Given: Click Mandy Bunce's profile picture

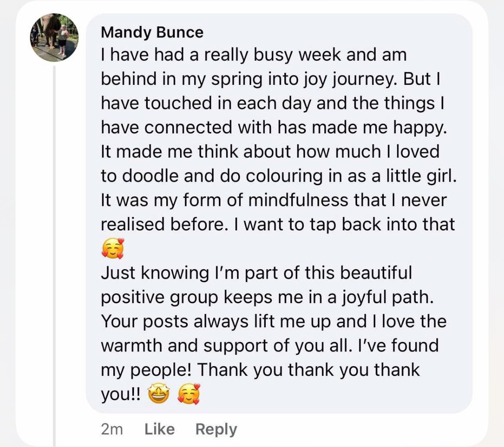Looking at the screenshot, I should (54, 37).
